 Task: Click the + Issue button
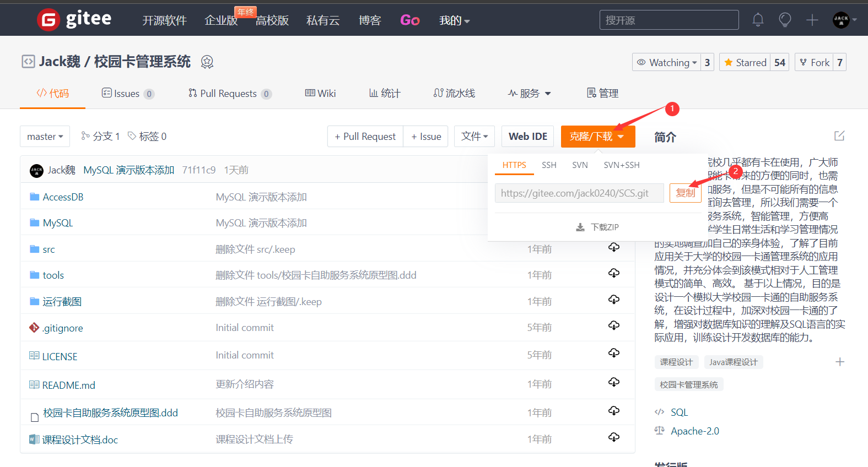click(x=426, y=137)
